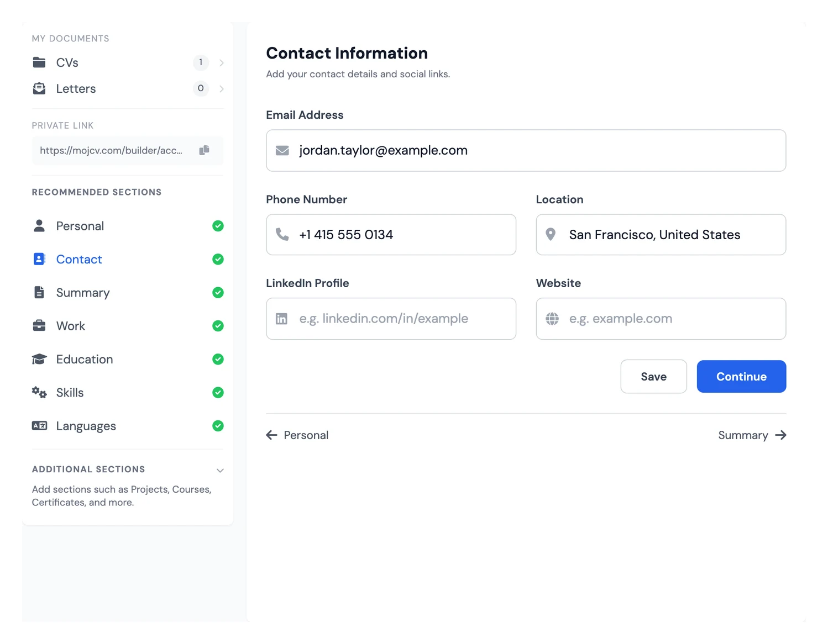The width and height of the screenshot is (828, 644).
Task: Click the green checkmark beside Skills
Action: pos(218,393)
